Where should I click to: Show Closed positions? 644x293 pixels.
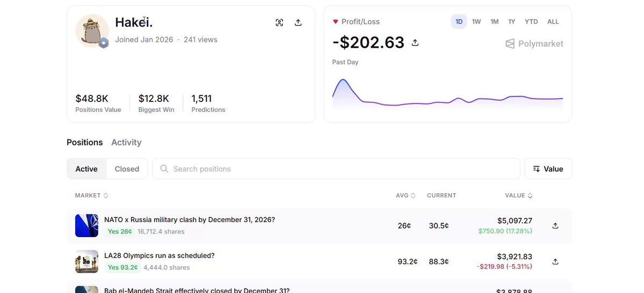click(x=127, y=169)
